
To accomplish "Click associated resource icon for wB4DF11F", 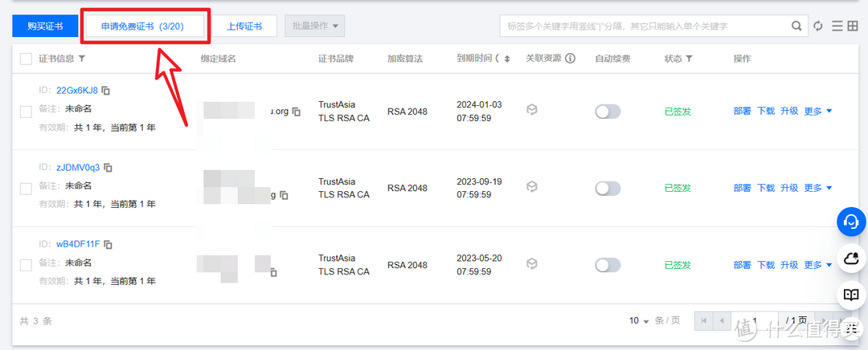I will click(531, 264).
